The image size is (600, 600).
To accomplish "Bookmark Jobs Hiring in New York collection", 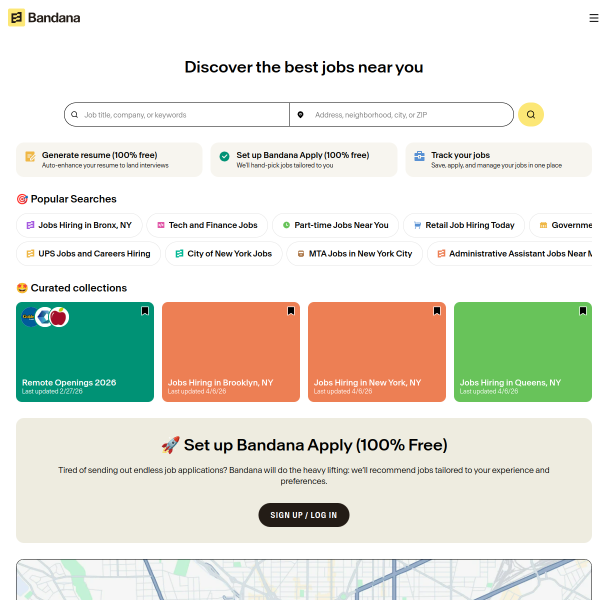I will click(437, 311).
